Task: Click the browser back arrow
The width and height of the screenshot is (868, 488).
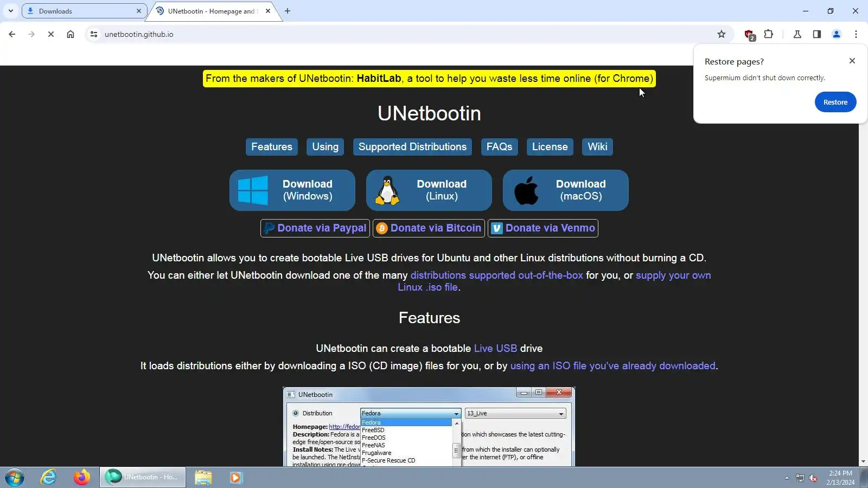Action: (12, 34)
